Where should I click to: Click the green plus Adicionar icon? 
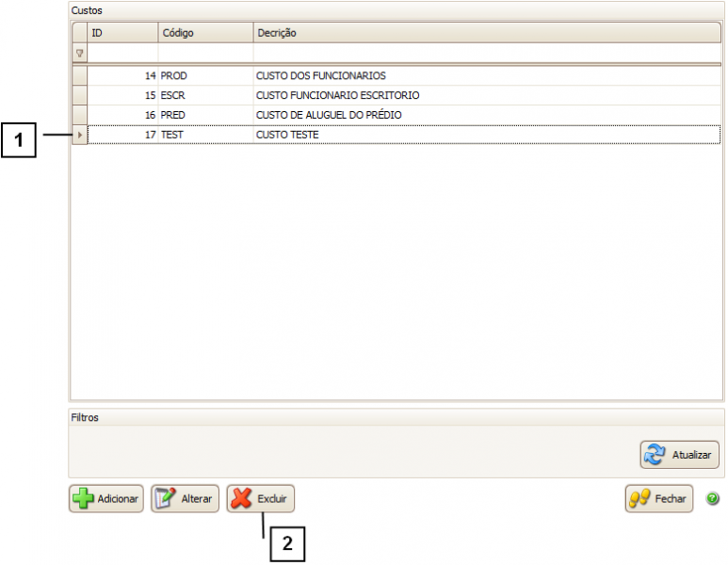[x=84, y=498]
